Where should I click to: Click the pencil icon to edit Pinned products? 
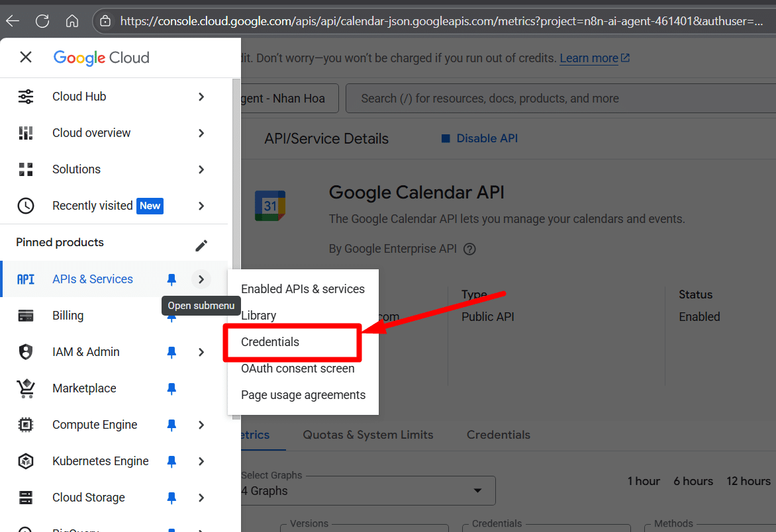(201, 245)
